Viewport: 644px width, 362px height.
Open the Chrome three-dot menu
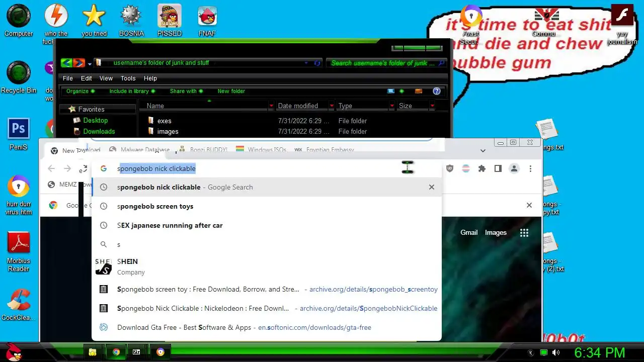tap(530, 169)
